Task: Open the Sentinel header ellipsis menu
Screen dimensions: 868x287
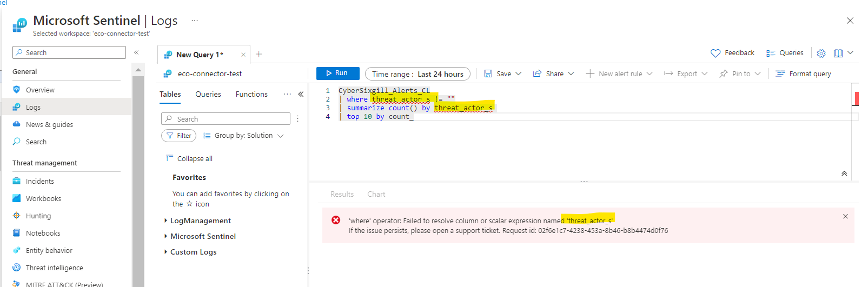Action: click(x=195, y=21)
